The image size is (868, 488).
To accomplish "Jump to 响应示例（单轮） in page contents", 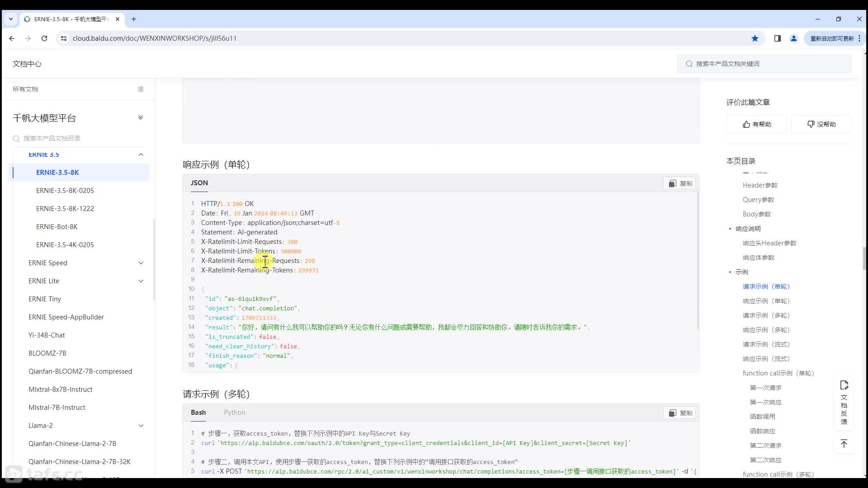I will tap(766, 301).
